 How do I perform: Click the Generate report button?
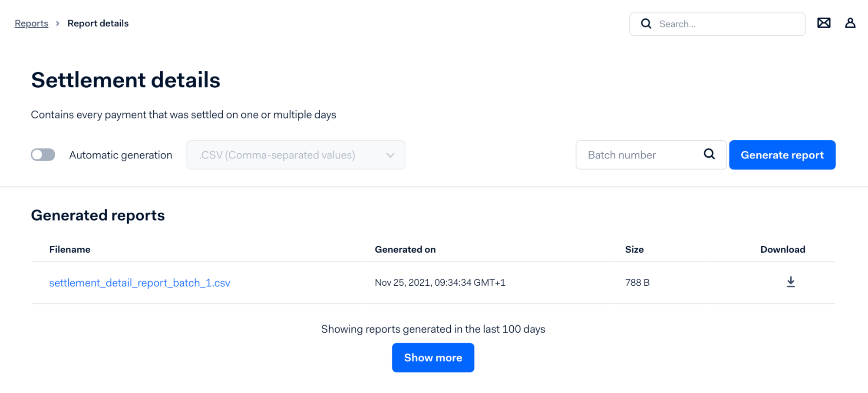coord(782,155)
